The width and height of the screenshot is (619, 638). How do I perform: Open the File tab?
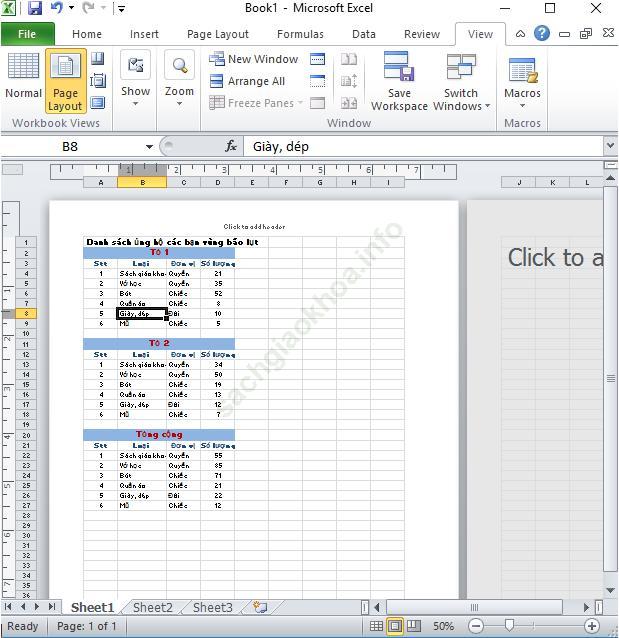pos(27,34)
